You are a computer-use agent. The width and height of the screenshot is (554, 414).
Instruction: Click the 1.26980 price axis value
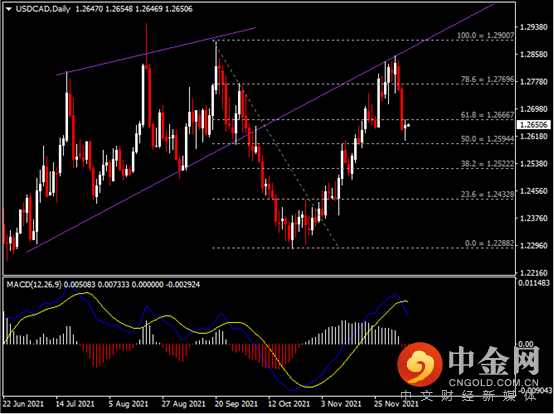[x=534, y=109]
